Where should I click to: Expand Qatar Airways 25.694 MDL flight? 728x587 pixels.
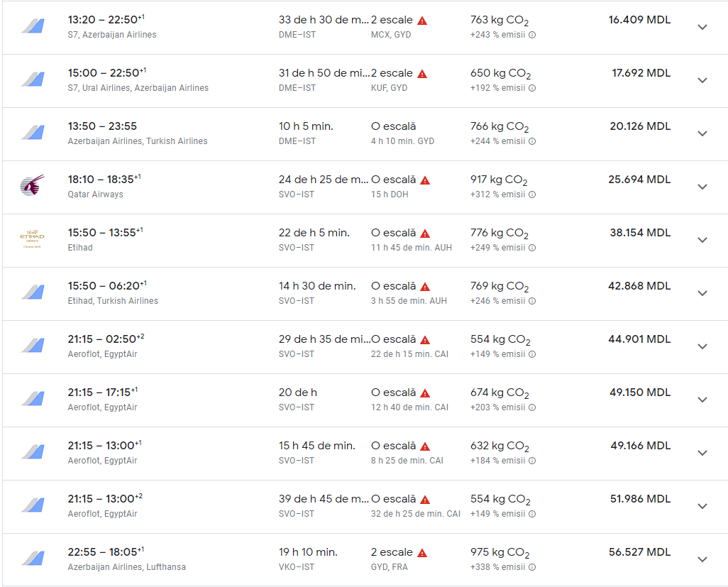702,187
